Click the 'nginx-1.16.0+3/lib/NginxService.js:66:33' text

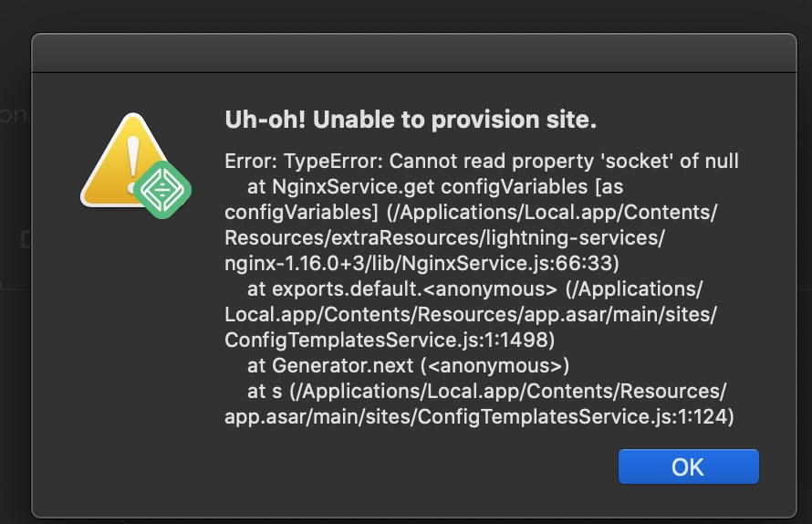pos(422,263)
